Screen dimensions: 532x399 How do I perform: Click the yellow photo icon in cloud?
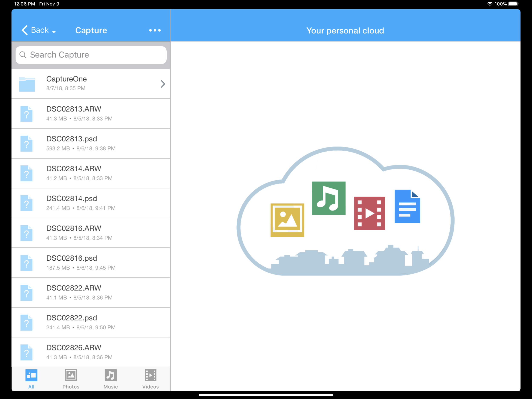(287, 220)
